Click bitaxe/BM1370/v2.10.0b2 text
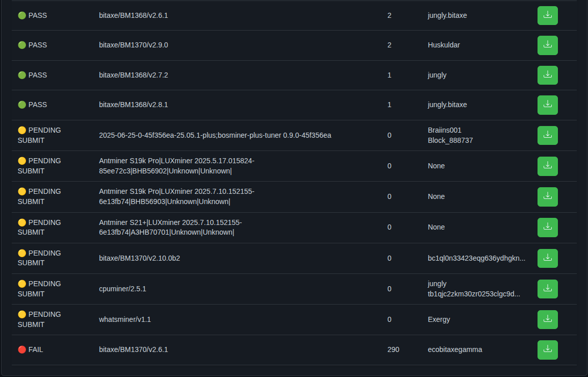The height and width of the screenshot is (377, 588). click(140, 258)
